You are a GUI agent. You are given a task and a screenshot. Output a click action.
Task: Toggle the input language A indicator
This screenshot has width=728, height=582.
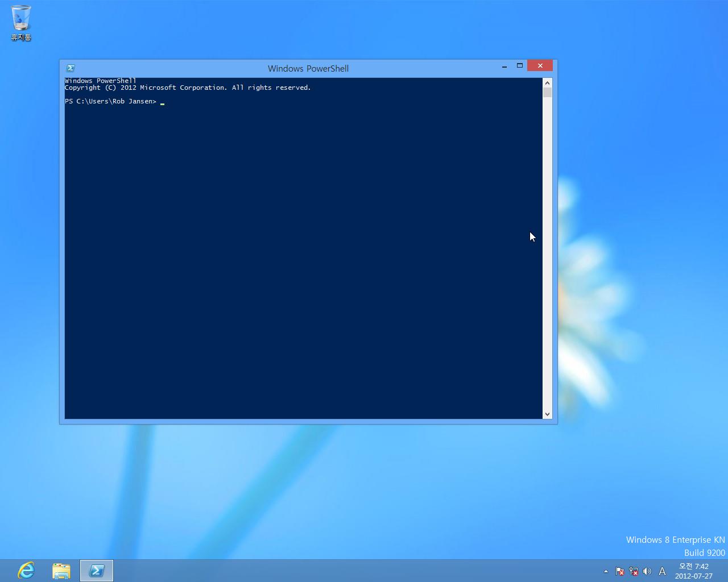[x=662, y=571]
